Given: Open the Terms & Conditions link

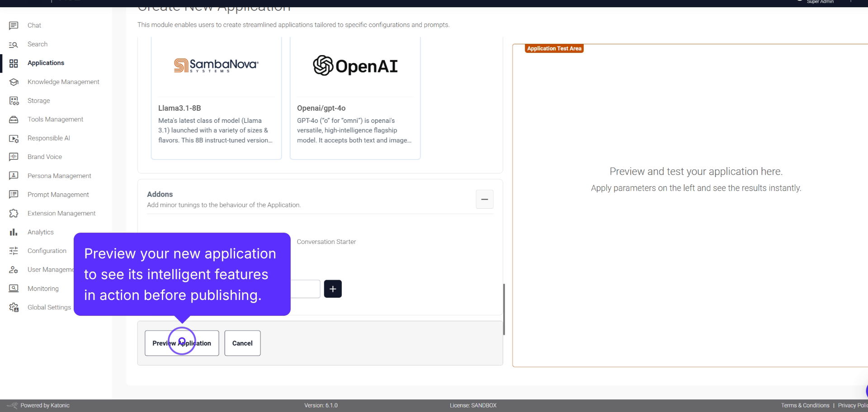Looking at the screenshot, I should click(x=805, y=405).
